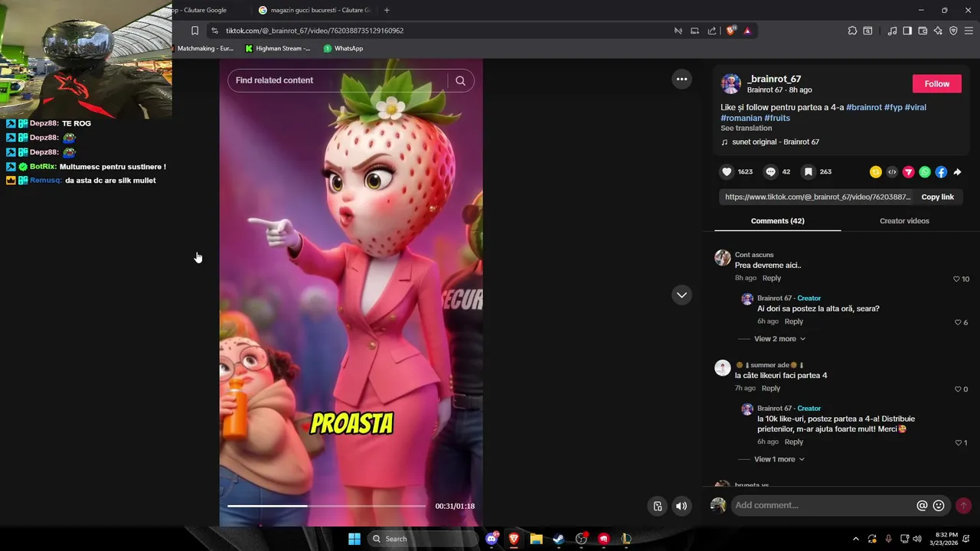The width and height of the screenshot is (980, 551).
Task: Expand 'View 1 more' replies
Action: [779, 459]
